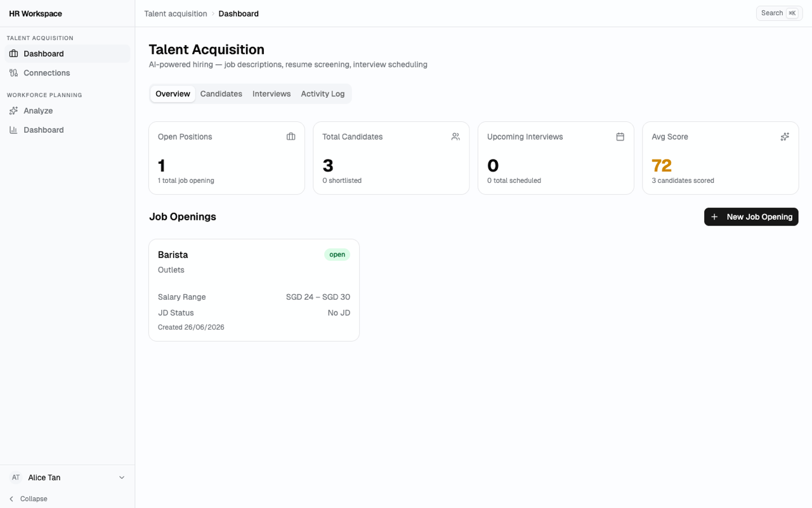This screenshot has width=812, height=508.
Task: Expand the Alice Tan account menu chevron
Action: click(x=122, y=478)
